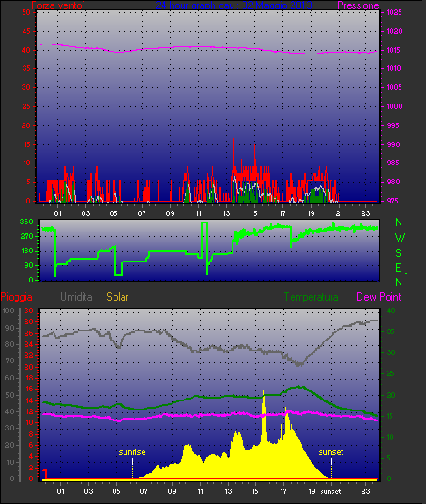Click the 1015 pressure axis value
Viewport: 426px width, 504px height.
[393, 50]
